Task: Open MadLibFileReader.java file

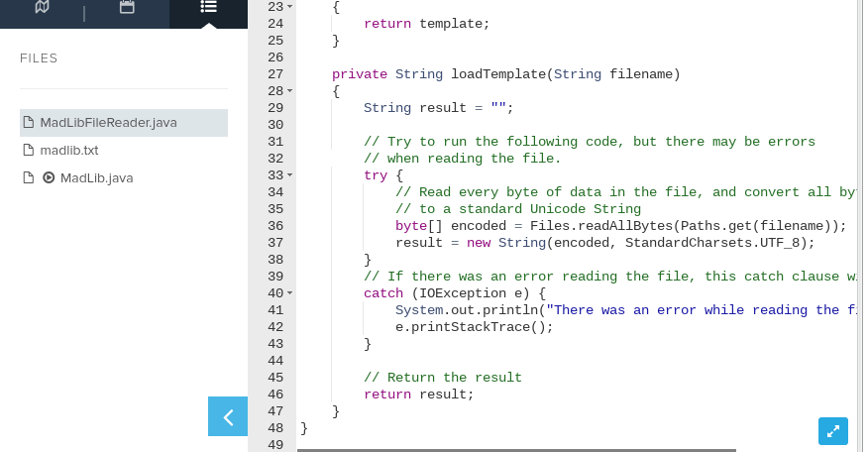Action: [x=124, y=123]
